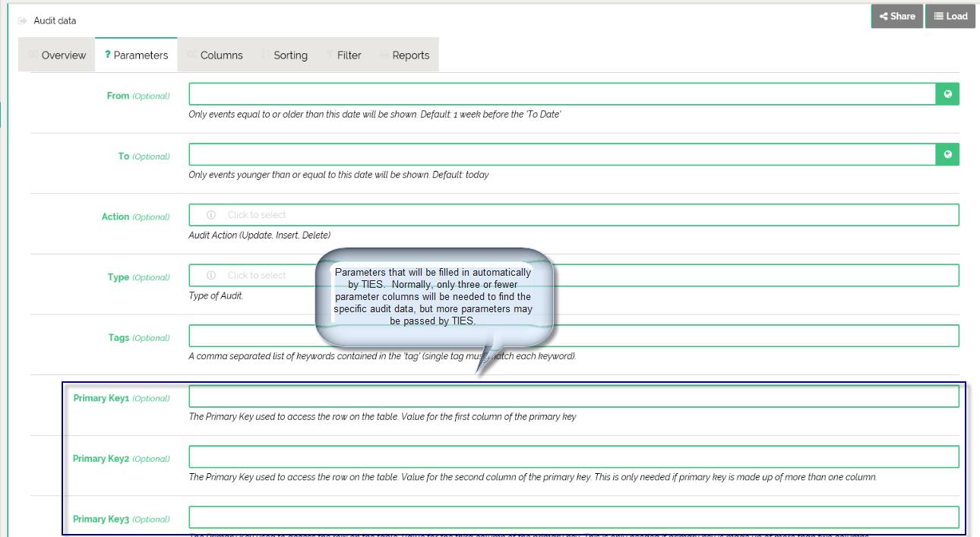The height and width of the screenshot is (537, 980).
Task: Click the Primary Key2 input field
Action: coord(574,457)
